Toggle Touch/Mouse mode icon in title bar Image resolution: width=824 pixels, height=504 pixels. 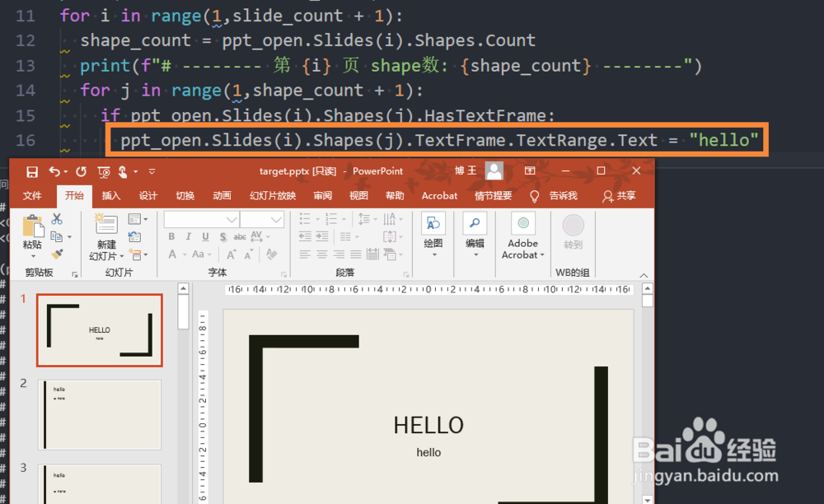123,171
